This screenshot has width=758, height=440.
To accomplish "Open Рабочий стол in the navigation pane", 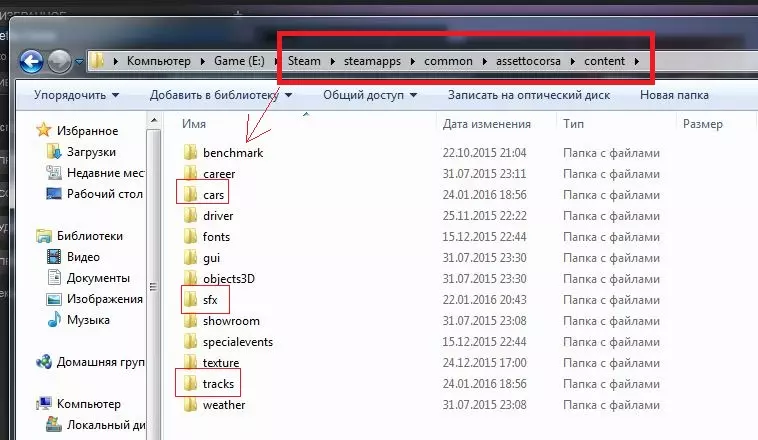I will point(94,194).
